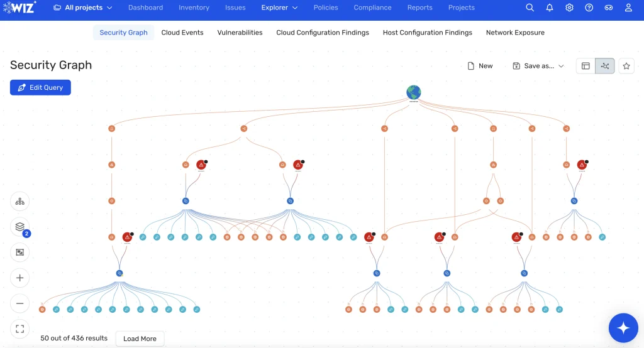Click the Load More button
Viewport: 644px width, 348px height.
pyautogui.click(x=140, y=339)
